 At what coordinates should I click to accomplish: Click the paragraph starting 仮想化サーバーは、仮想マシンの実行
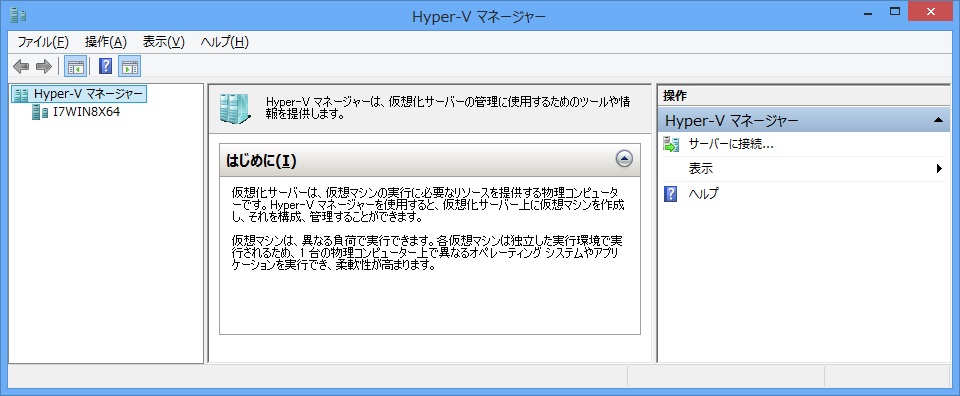click(429, 204)
